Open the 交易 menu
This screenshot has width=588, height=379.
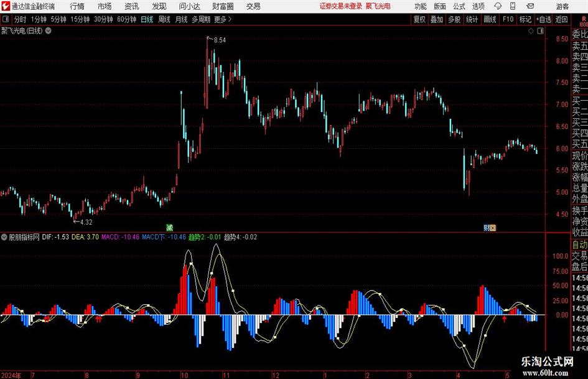(x=253, y=6)
